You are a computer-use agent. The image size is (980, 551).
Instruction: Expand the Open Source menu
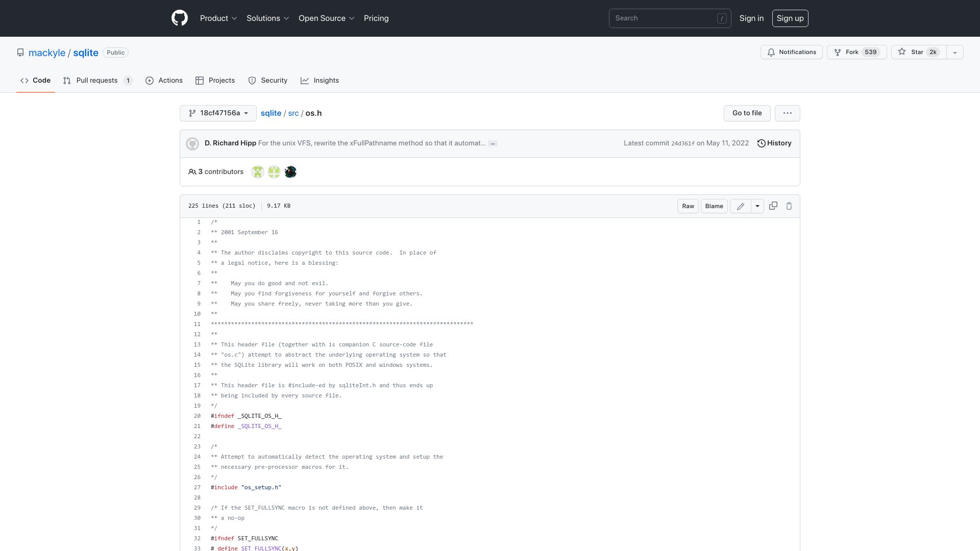point(327,18)
